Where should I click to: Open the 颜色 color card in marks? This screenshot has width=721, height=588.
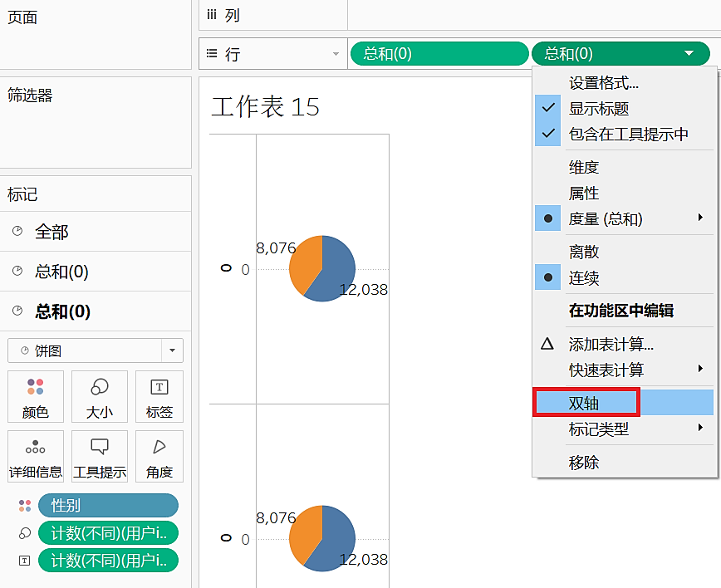[36, 396]
